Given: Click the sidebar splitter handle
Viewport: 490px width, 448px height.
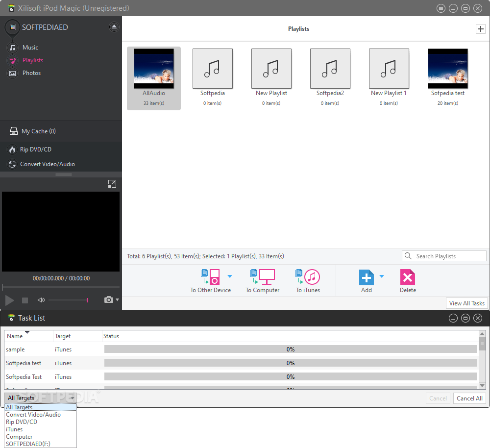Looking at the screenshot, I should coord(63,175).
